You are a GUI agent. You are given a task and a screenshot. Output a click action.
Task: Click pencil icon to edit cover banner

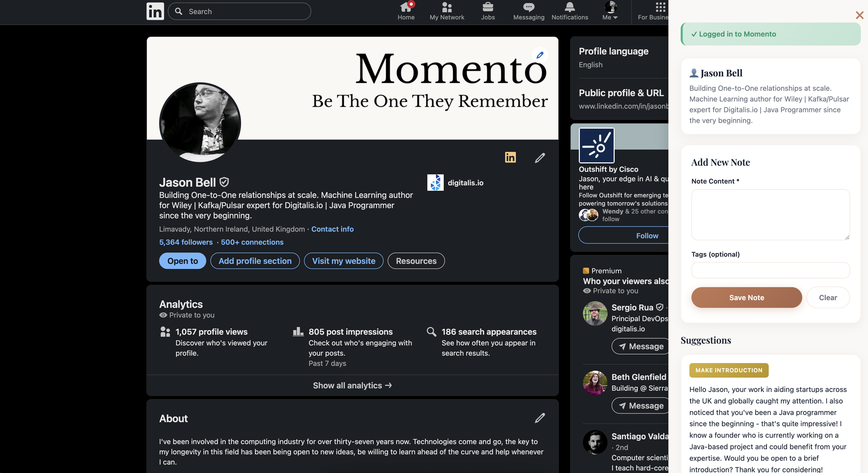pos(540,55)
